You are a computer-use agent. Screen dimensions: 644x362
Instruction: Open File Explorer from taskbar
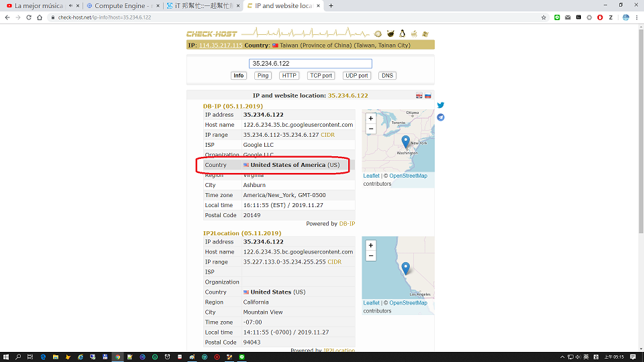[56, 357]
